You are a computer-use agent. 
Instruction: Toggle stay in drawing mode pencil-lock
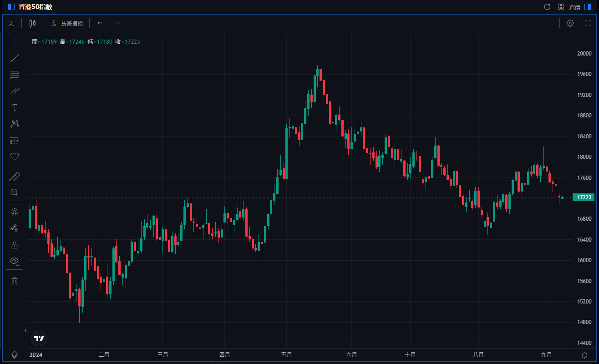point(15,228)
